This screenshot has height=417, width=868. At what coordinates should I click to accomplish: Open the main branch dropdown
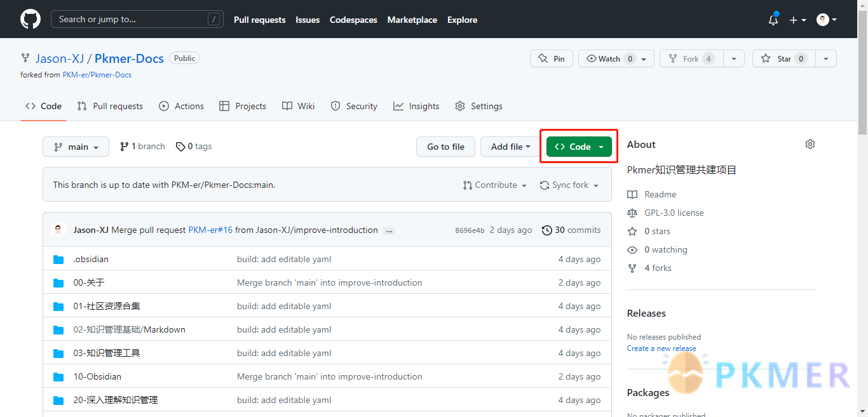[76, 147]
